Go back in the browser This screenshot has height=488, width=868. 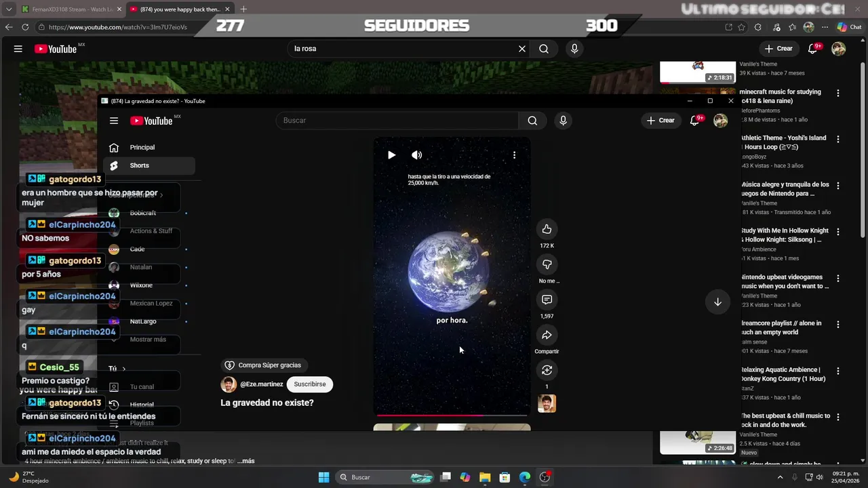coord(9,27)
